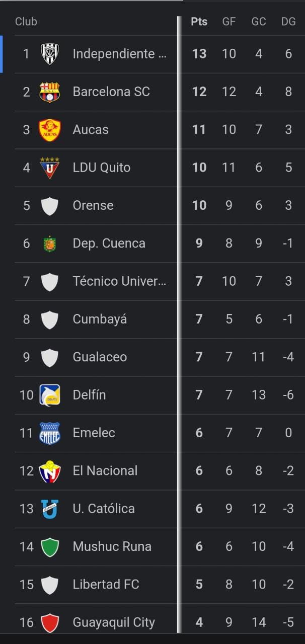
Task: Open the Aucas team badge
Action: point(49,129)
